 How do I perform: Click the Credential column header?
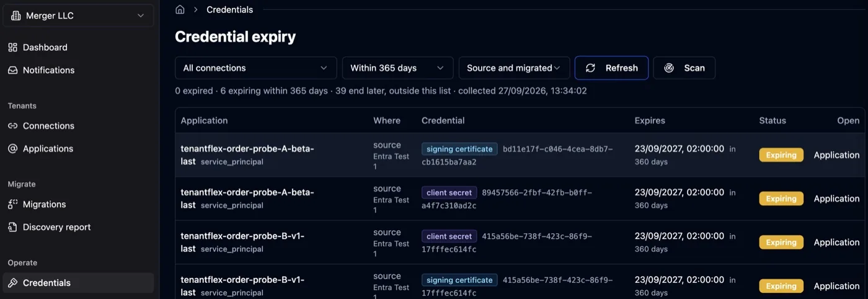tap(443, 120)
